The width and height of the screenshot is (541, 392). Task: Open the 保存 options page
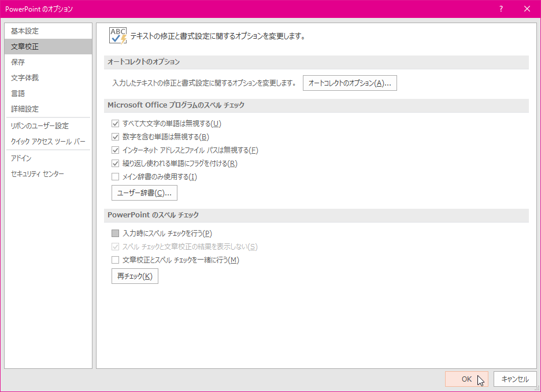point(49,62)
